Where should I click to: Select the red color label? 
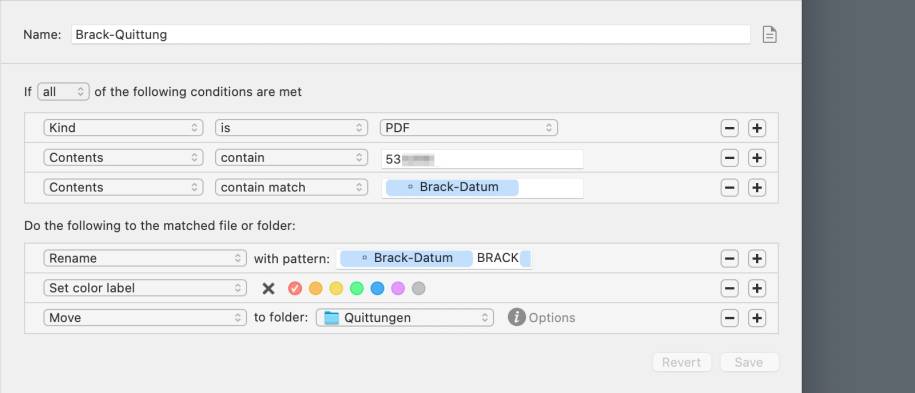coord(295,288)
